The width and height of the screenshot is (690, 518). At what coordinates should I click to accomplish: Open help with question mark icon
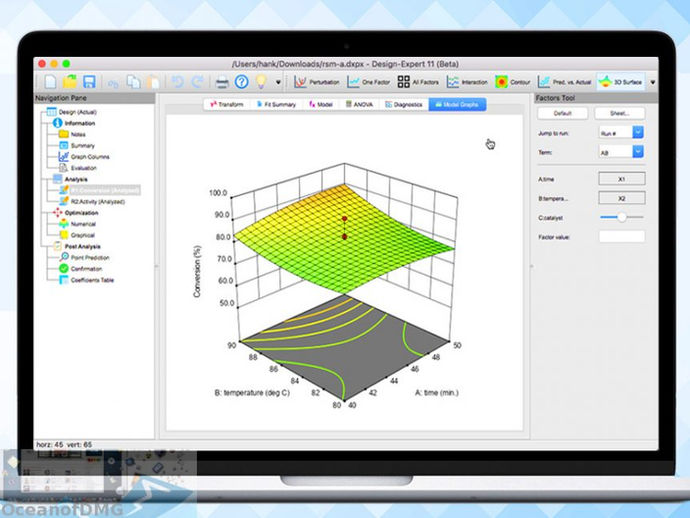click(242, 82)
